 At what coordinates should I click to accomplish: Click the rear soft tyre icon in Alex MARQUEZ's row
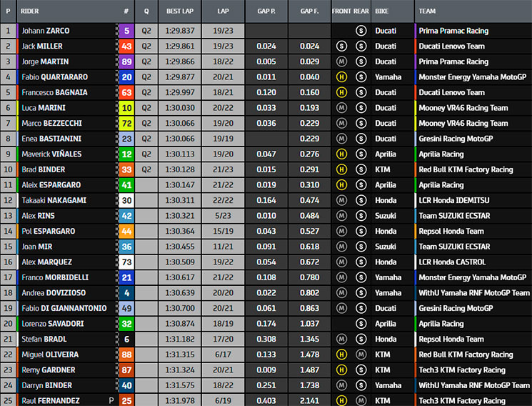(x=361, y=262)
